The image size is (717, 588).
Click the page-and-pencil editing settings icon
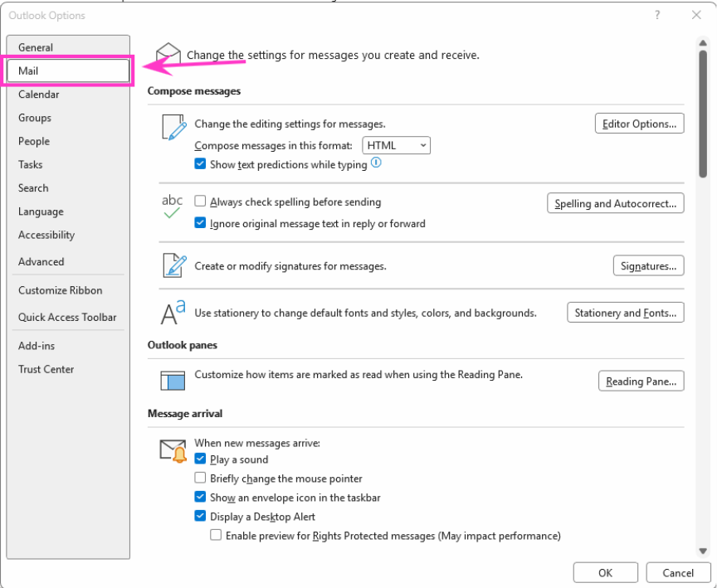point(174,127)
